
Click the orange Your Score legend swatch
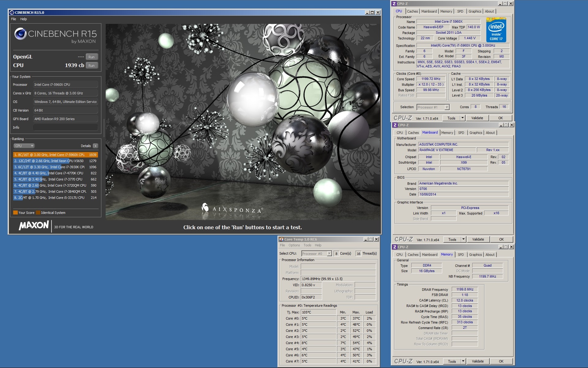coord(15,213)
